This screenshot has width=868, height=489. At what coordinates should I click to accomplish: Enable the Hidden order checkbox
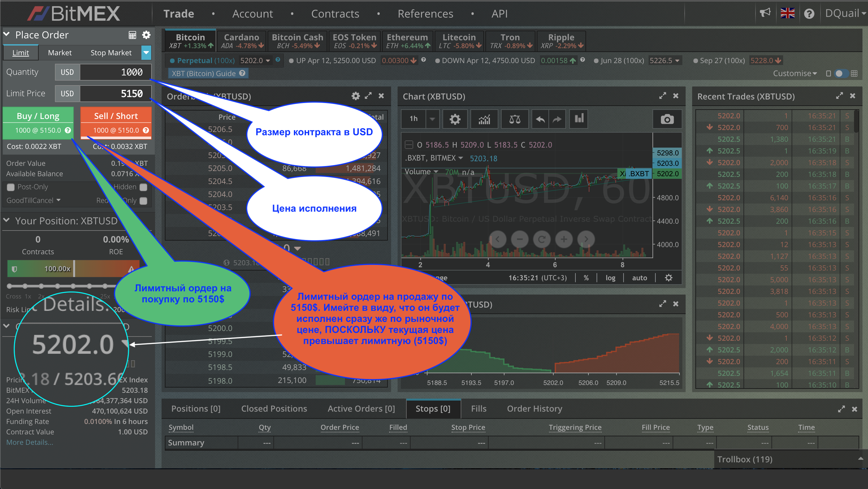[144, 187]
